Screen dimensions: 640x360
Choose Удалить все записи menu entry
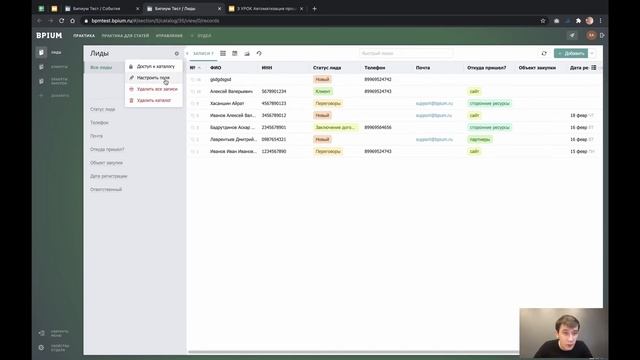click(153, 89)
